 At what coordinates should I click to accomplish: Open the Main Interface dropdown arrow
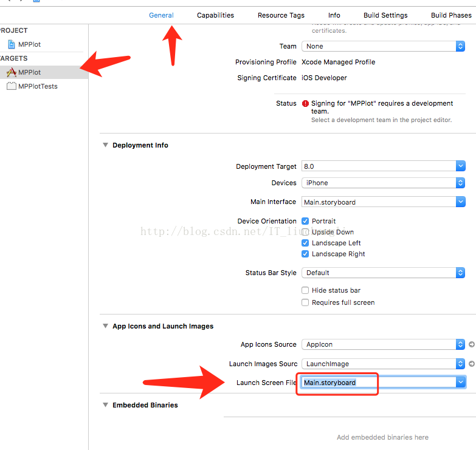(x=461, y=202)
